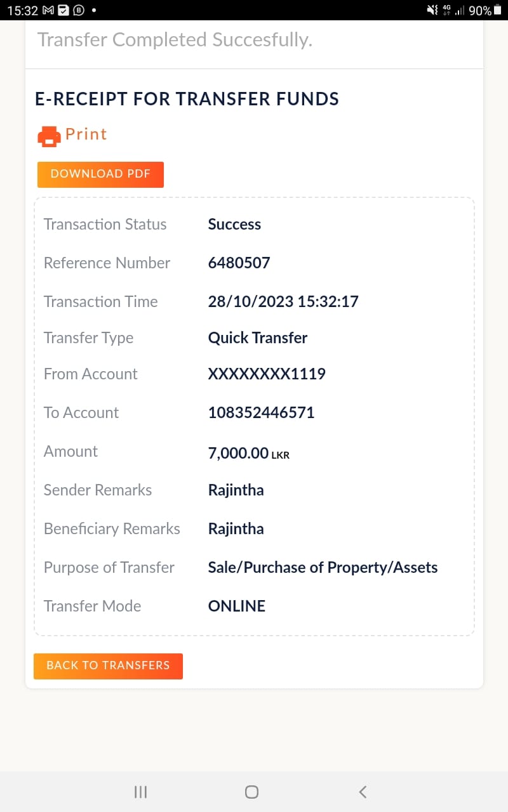Click the To Account number 108352446571
508x812 pixels.
point(261,412)
